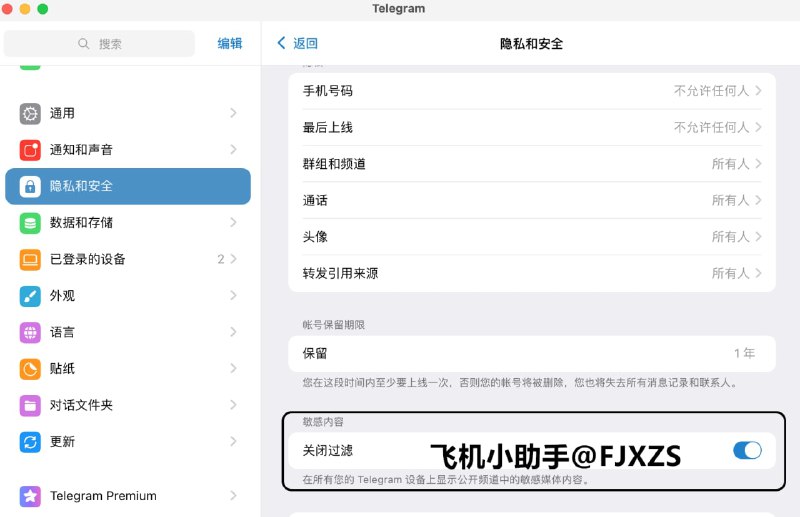Open the 通话 privacy setting
The width and height of the screenshot is (800, 517).
coord(532,201)
